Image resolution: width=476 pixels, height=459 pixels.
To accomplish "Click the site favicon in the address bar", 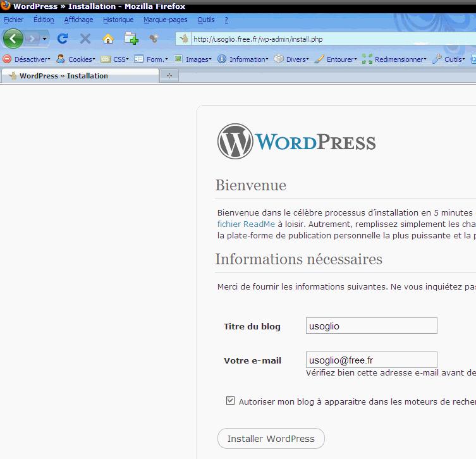I will tap(183, 39).
